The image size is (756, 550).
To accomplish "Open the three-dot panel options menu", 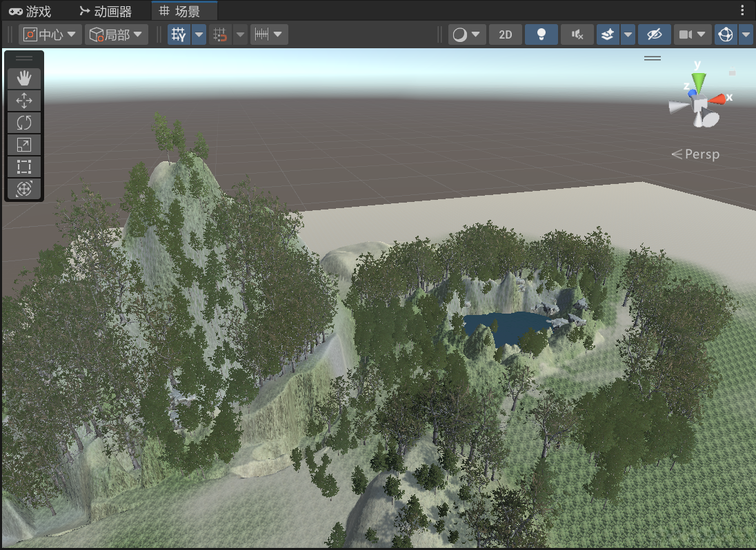I will coord(743,10).
